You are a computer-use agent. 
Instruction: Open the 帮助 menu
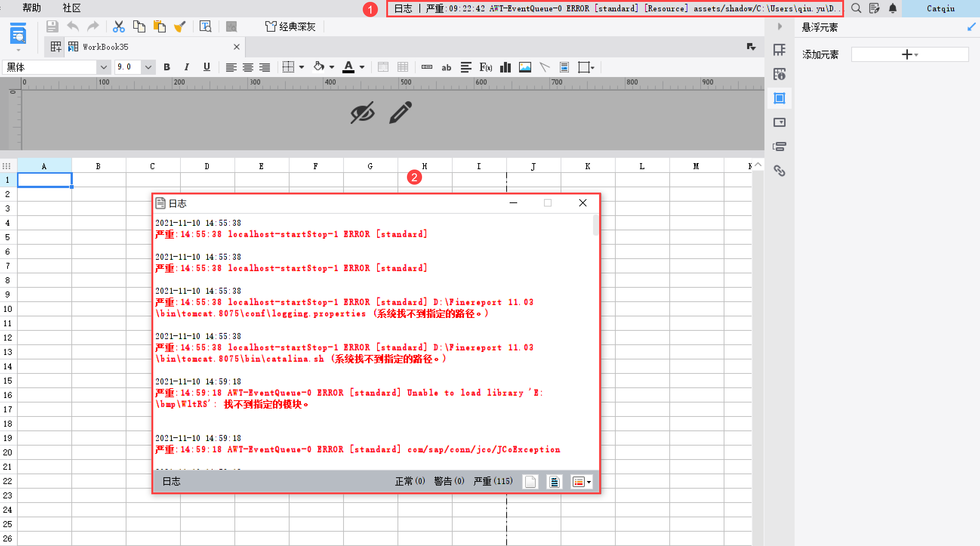[x=32, y=8]
